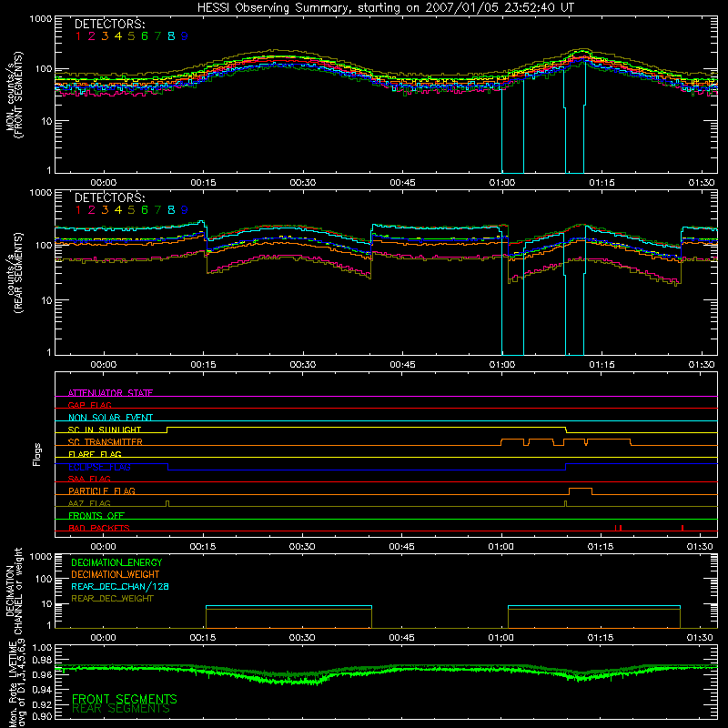Click the DECIMATION_WEIGHT legend entry

point(116,574)
